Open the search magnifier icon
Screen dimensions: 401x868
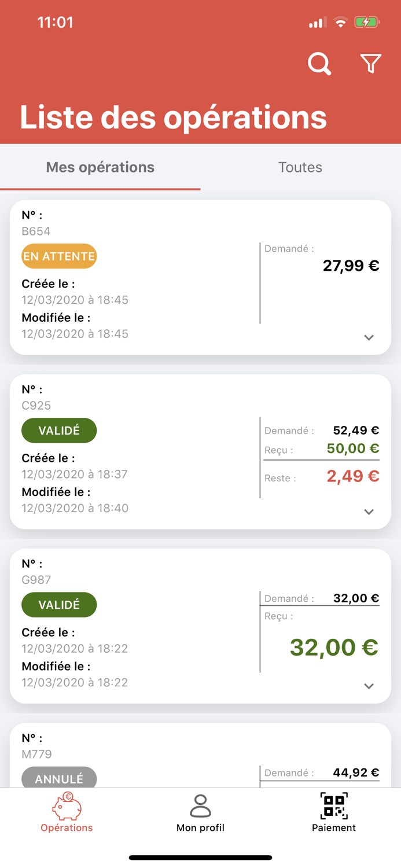tap(319, 64)
